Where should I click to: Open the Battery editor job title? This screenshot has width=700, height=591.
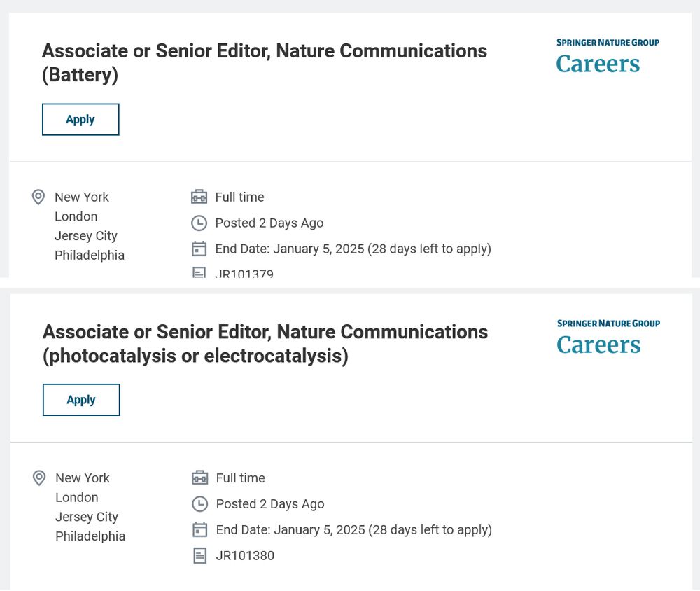click(265, 62)
